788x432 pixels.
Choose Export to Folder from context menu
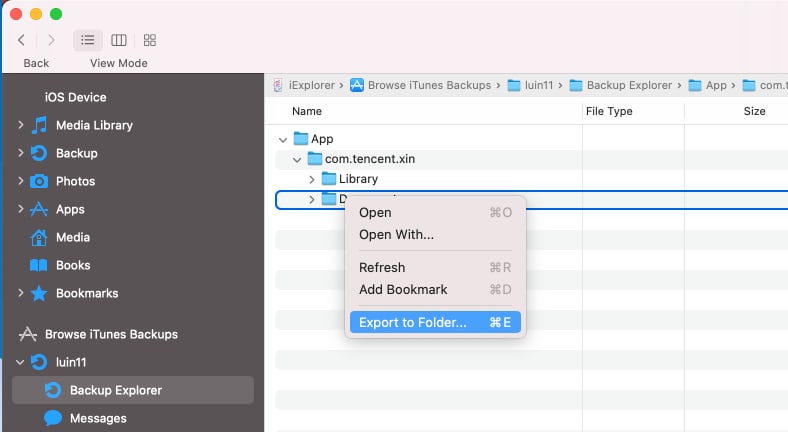[x=435, y=322]
